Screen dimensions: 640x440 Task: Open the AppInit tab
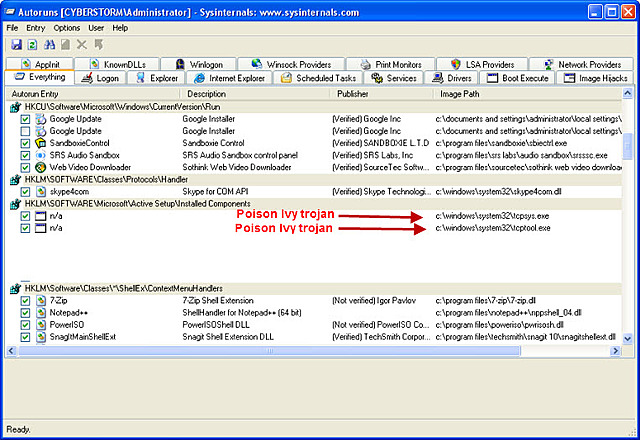click(x=40, y=64)
